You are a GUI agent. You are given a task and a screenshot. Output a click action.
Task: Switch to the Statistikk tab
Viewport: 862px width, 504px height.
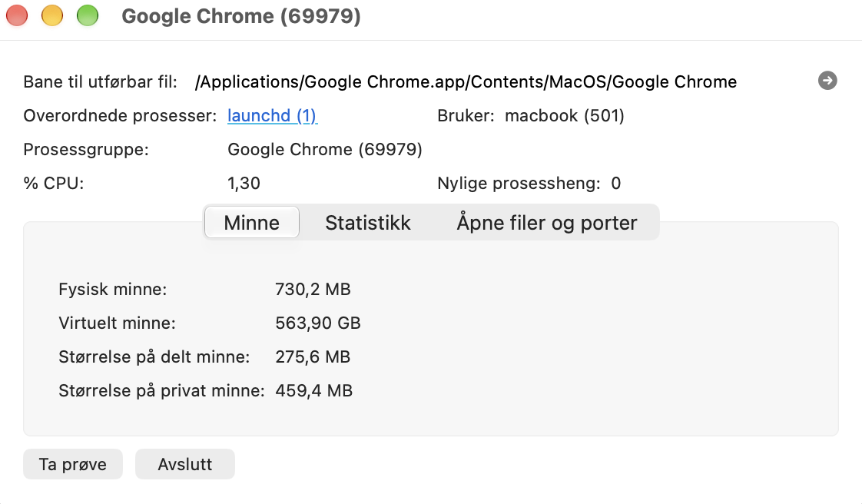pos(368,223)
